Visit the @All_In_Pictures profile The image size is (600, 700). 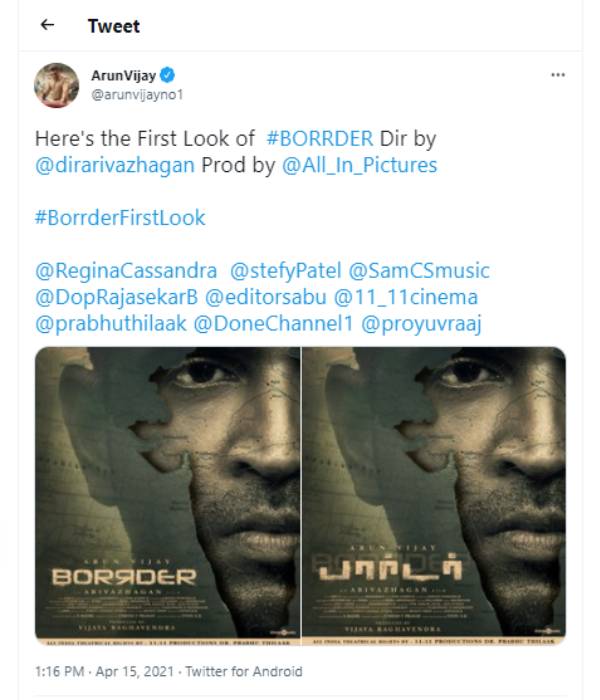[359, 165]
